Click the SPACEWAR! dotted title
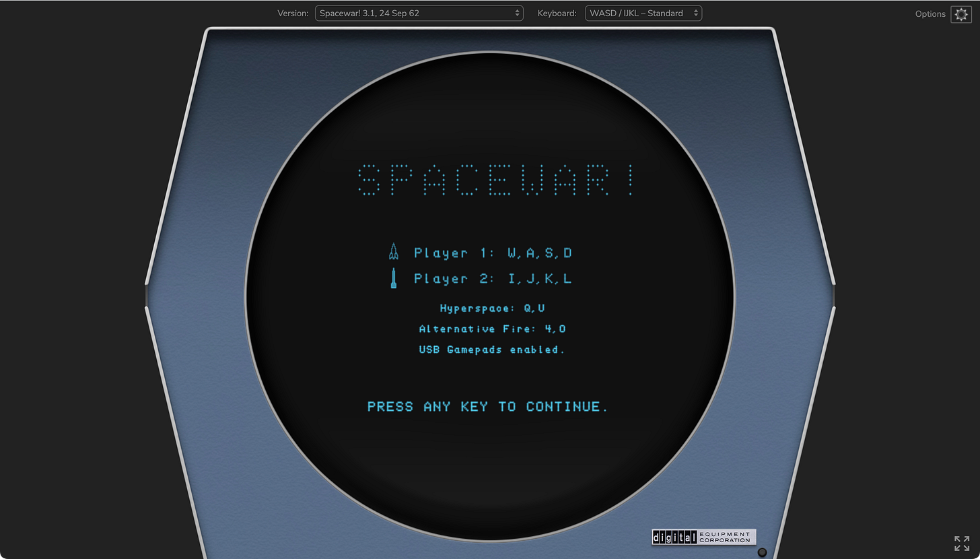Screen dimensions: 980x559 tap(495, 180)
